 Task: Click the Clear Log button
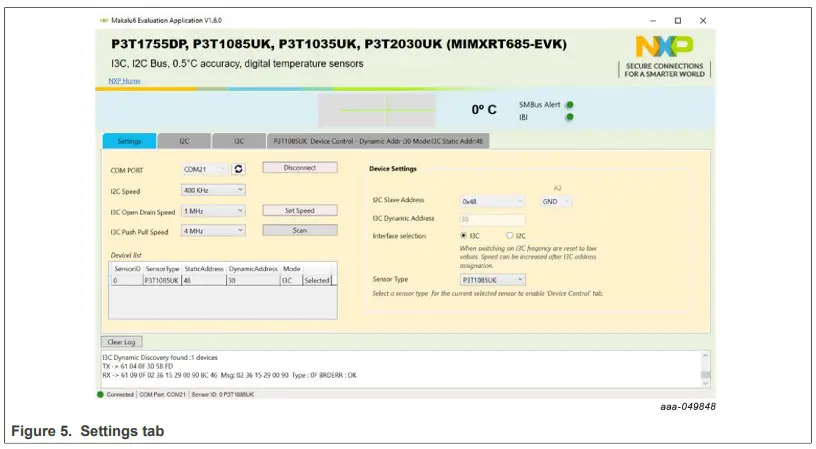121,342
